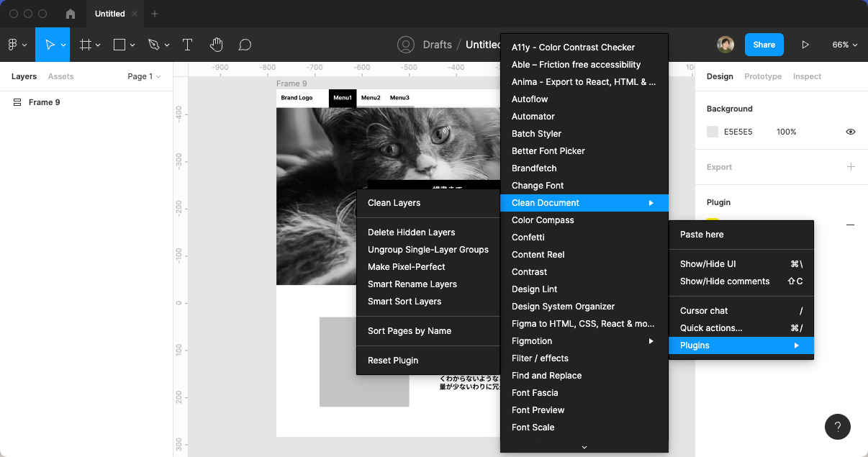Select Smart Rename Layers option
868x457 pixels.
tap(412, 284)
